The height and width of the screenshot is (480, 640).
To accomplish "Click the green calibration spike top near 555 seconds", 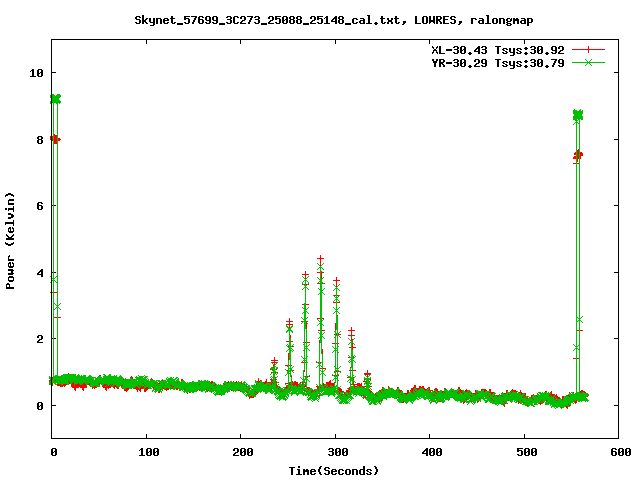I will pyautogui.click(x=577, y=115).
